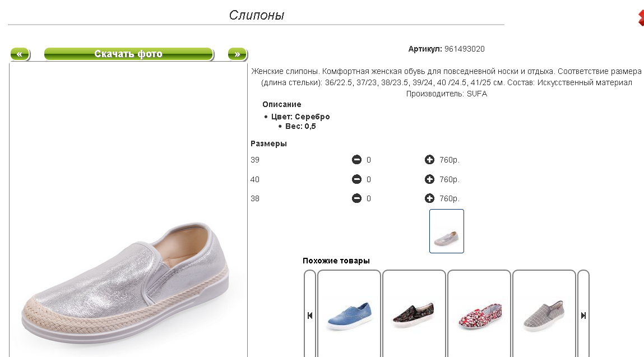Decrease quantity for size 39
Viewport: 644px width, 357px height.
click(x=356, y=160)
